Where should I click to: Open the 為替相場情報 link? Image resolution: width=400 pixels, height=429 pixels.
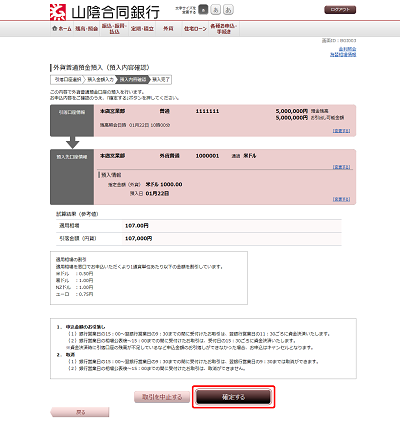pyautogui.click(x=343, y=54)
